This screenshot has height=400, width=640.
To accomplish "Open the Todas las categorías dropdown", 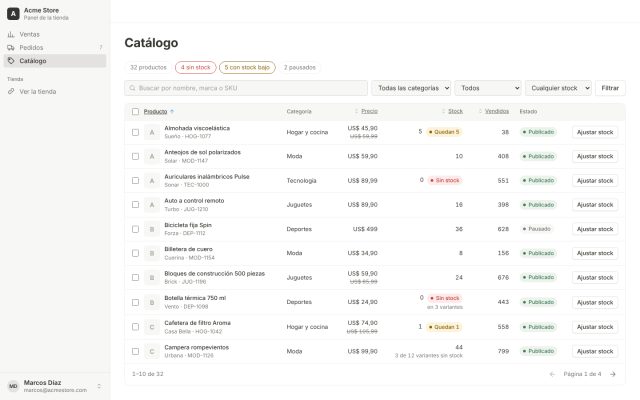I will pyautogui.click(x=411, y=88).
